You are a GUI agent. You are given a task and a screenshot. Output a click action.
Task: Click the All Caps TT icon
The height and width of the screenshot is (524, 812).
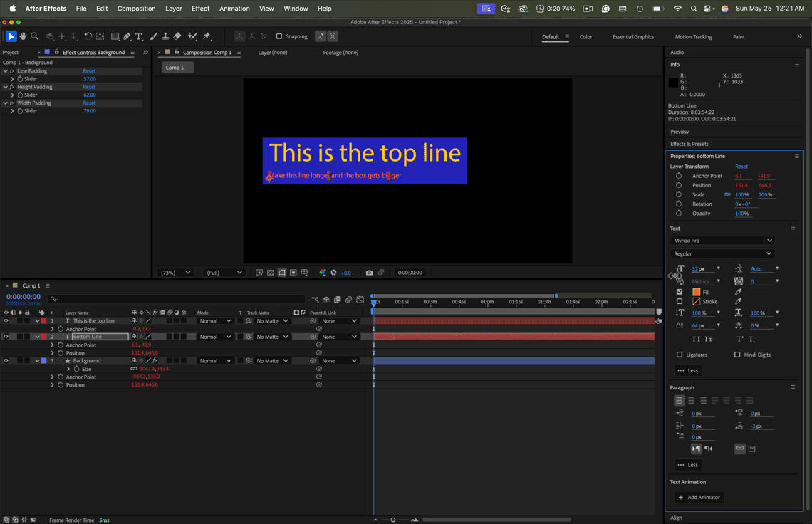[x=697, y=339]
